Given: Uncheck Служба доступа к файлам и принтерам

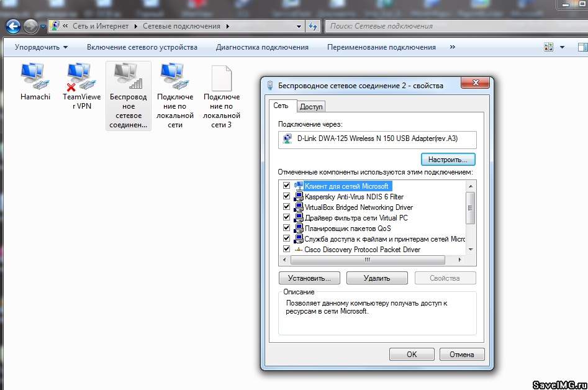Looking at the screenshot, I should (x=286, y=238).
